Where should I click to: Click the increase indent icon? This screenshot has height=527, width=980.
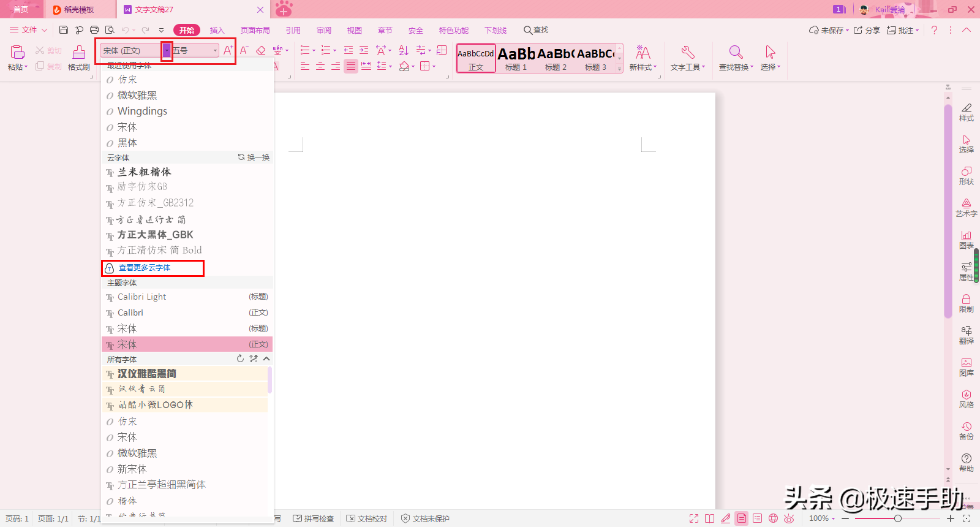(364, 50)
